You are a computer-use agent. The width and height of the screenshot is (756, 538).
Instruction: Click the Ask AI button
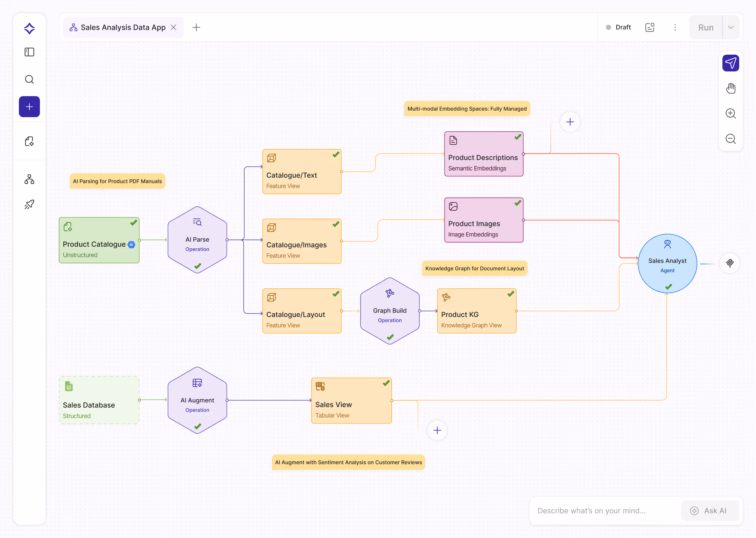tap(710, 511)
